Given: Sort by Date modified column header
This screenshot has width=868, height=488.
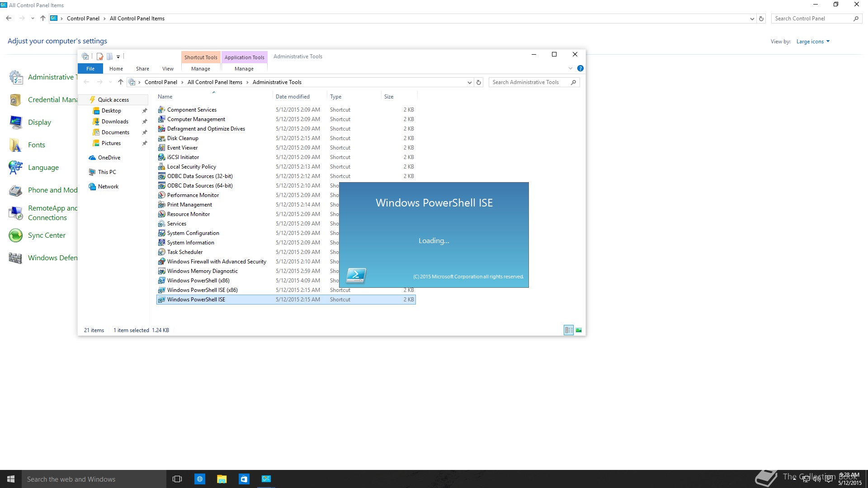Looking at the screenshot, I should click(300, 96).
